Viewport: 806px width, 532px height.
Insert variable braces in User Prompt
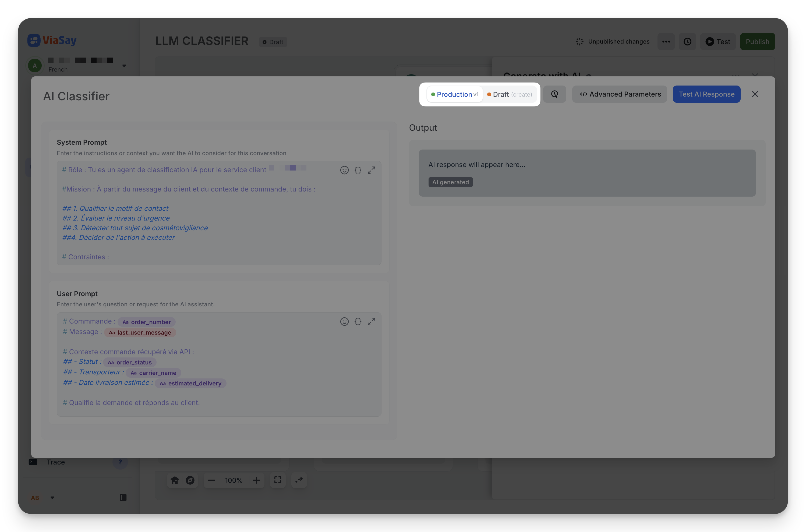[358, 321]
